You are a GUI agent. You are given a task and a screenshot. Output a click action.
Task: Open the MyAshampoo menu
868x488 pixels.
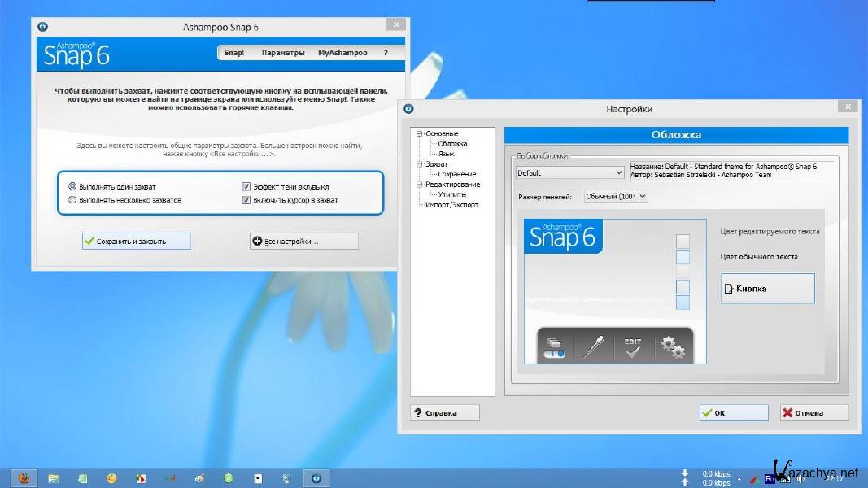[342, 53]
